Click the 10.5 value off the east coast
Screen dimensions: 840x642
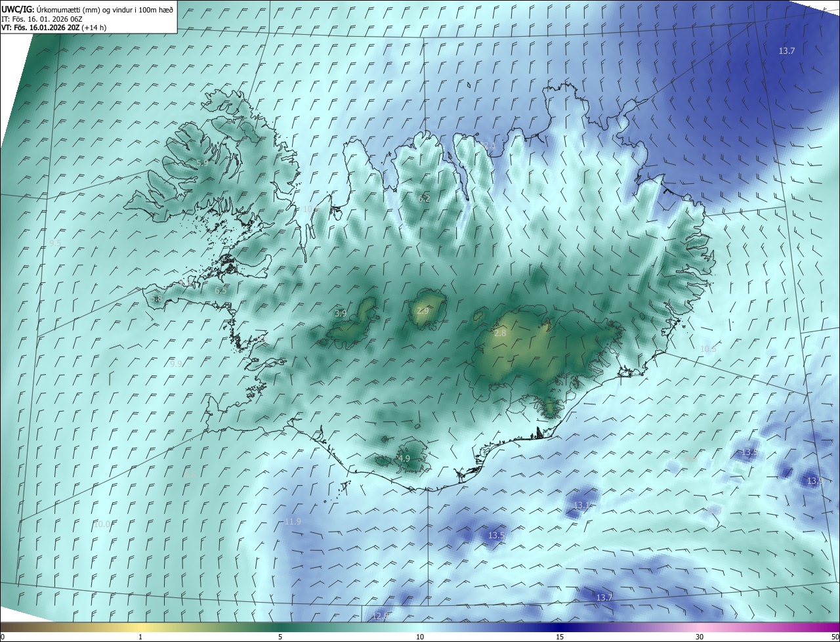point(708,349)
